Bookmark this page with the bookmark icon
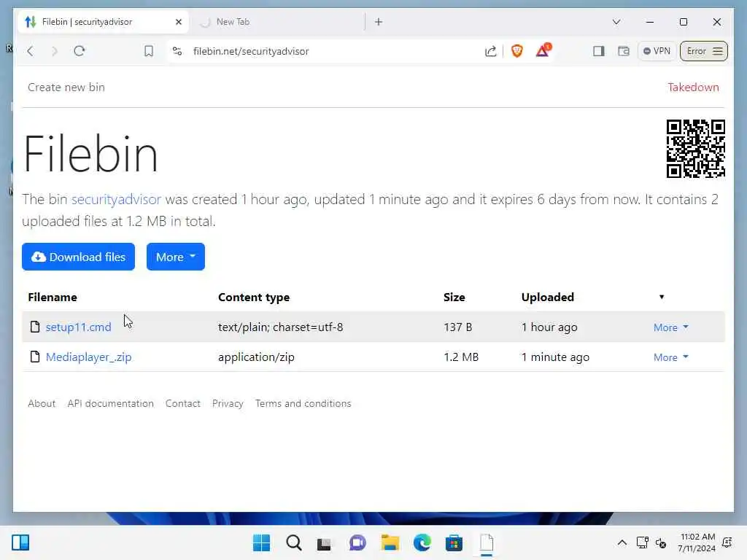Screen dimensions: 747x560 [x=149, y=51]
